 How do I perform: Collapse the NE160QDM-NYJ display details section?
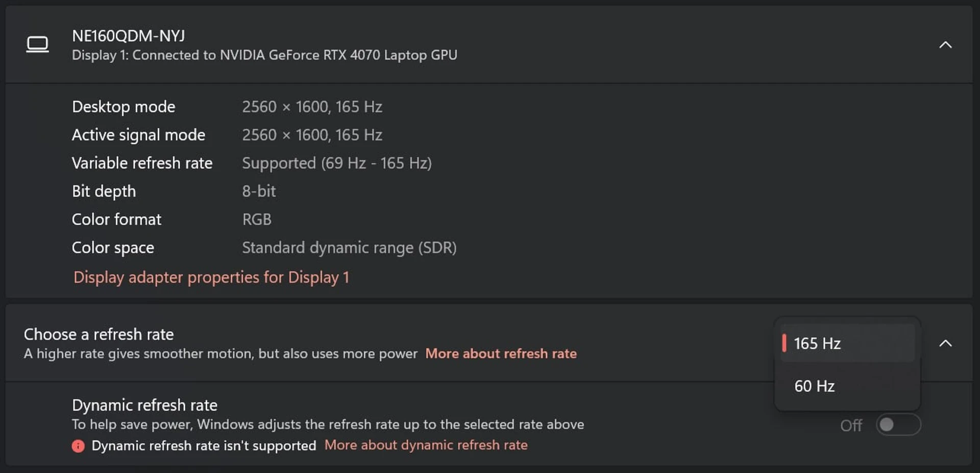tap(945, 45)
